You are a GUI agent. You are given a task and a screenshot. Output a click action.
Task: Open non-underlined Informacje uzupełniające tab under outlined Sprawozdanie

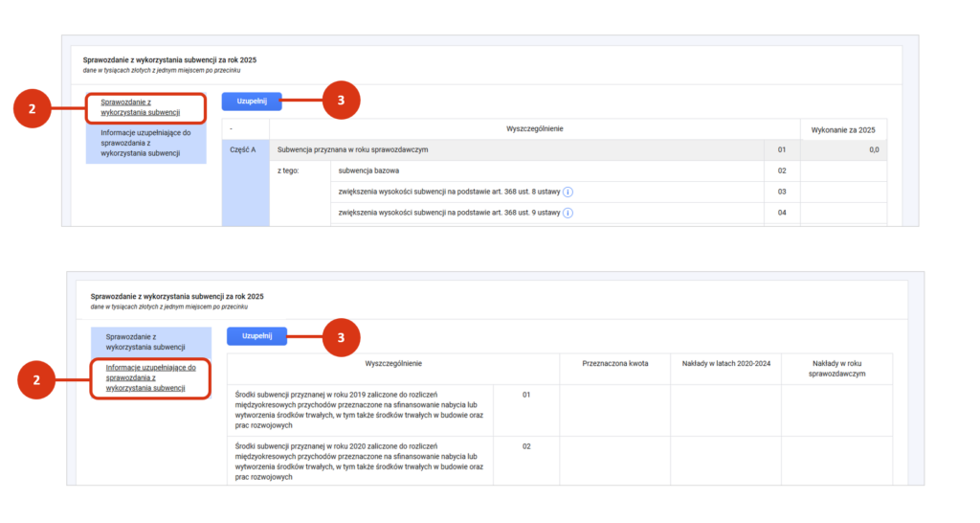pyautogui.click(x=145, y=143)
